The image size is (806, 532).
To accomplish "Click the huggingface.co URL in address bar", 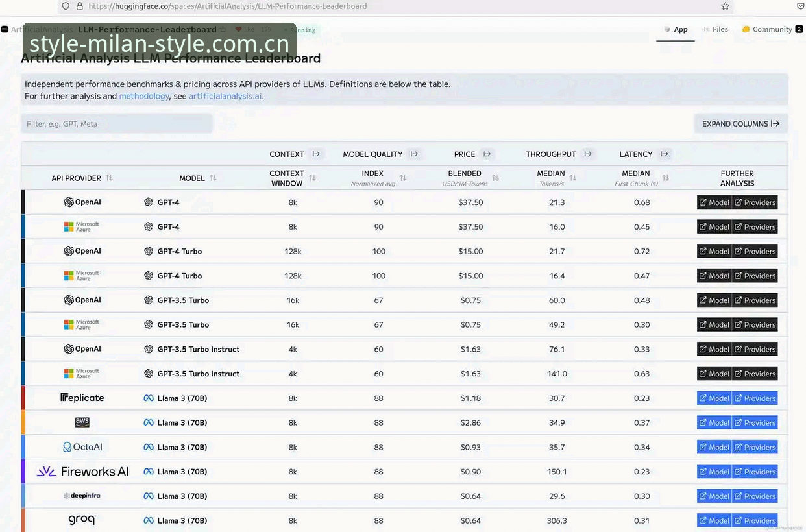I will pyautogui.click(x=227, y=6).
